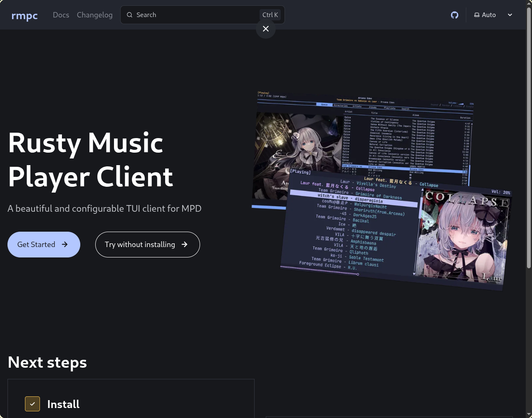
Task: Click the Collapse album cover artwork
Action: [463, 237]
